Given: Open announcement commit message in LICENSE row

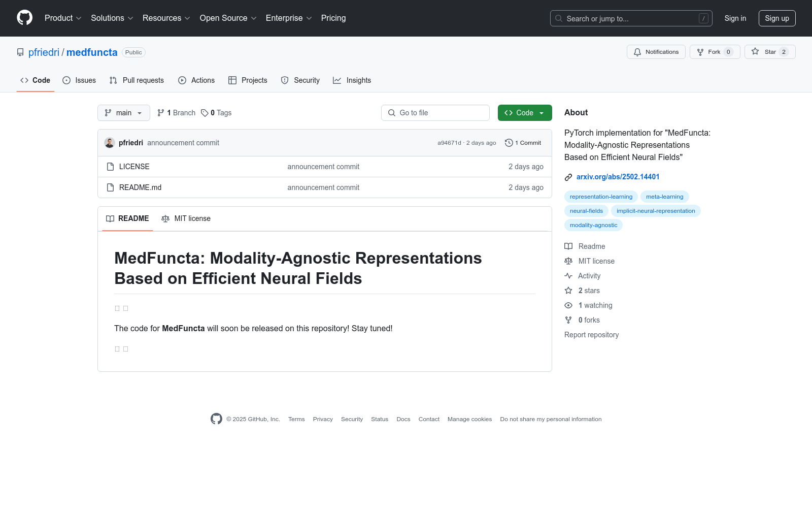Looking at the screenshot, I should 323,167.
